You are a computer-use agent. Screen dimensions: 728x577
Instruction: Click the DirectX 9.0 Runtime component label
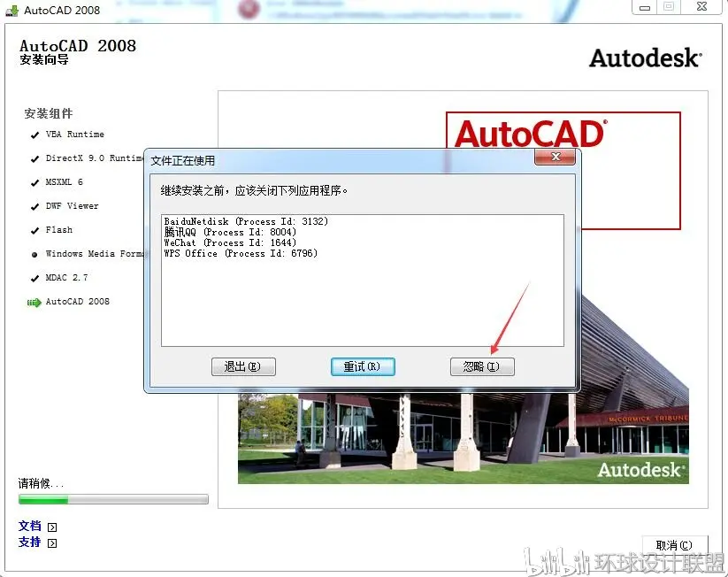coord(95,158)
